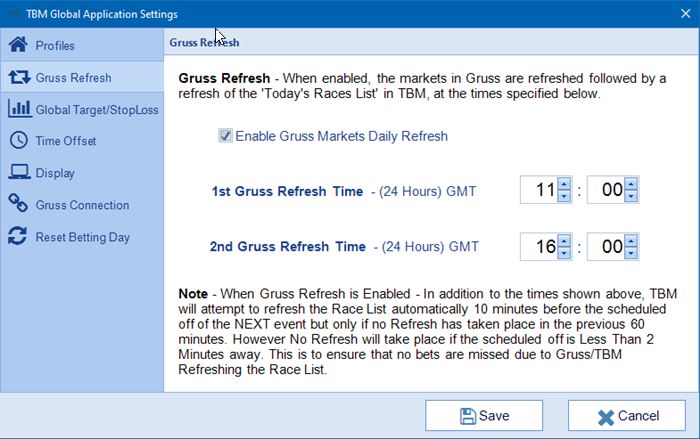Click the Display laptop icon
700x439 pixels.
[19, 172]
